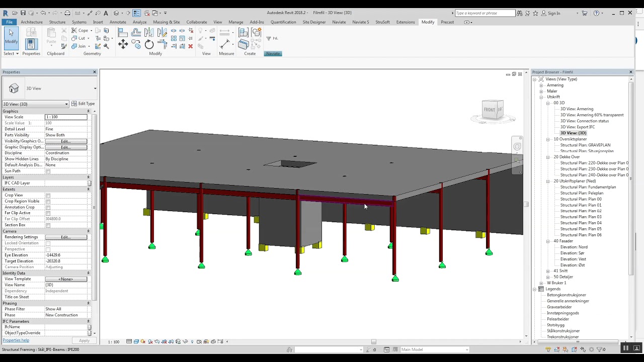Click the Text (A) icon in quick access
The width and height of the screenshot is (644, 362).
(x=106, y=13)
